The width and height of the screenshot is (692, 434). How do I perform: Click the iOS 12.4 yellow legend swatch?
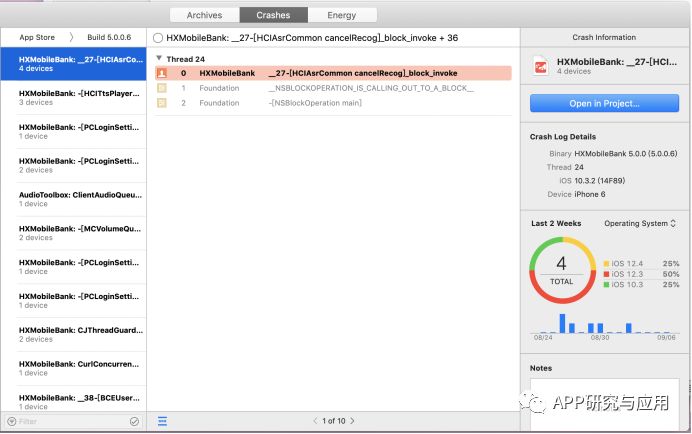[x=606, y=264]
